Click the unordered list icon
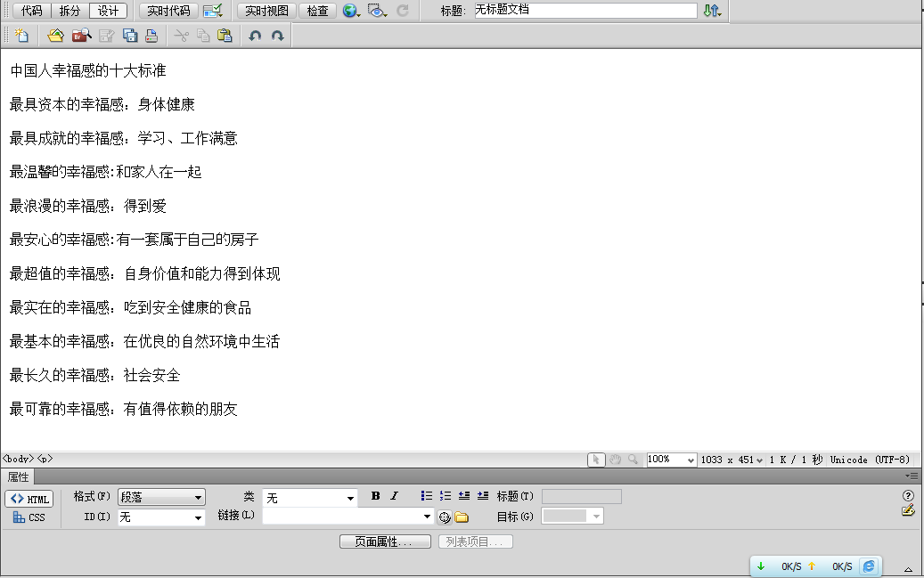924x578 pixels. pos(427,496)
